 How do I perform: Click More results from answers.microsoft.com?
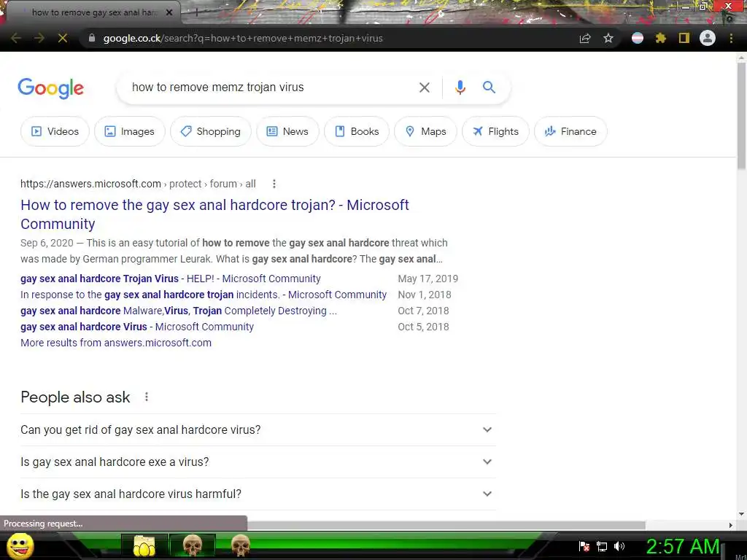[x=116, y=343]
